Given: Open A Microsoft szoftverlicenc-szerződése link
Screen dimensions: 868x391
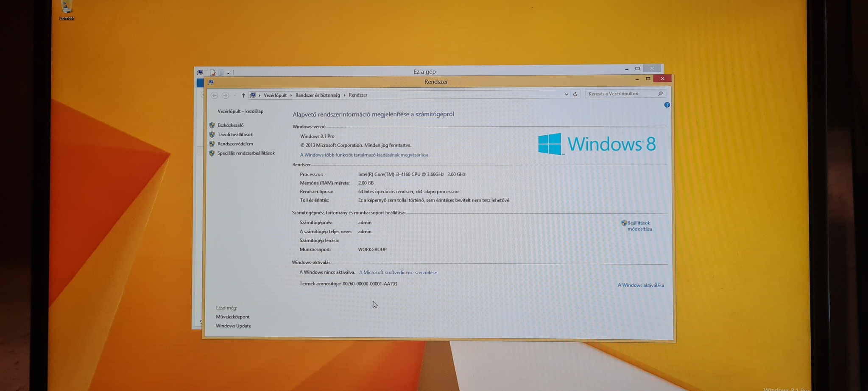Looking at the screenshot, I should pos(398,272).
